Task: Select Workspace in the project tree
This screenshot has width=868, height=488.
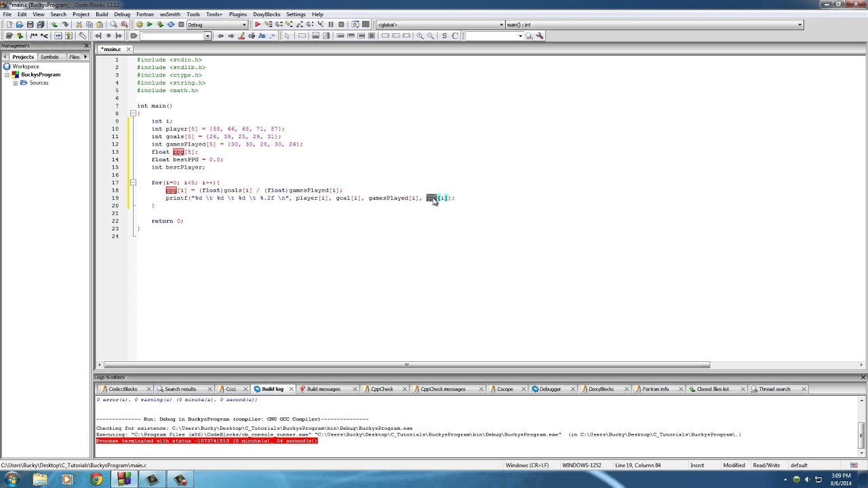Action: pos(25,66)
